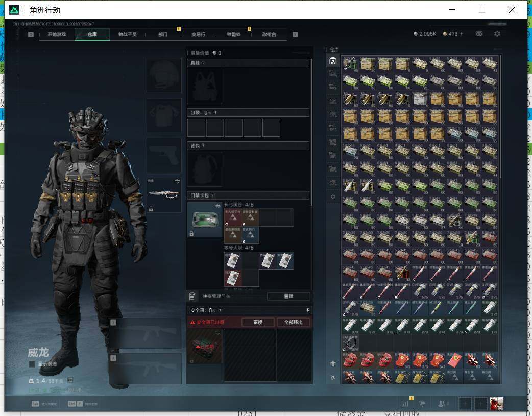Select the melee knife slot

pos(164,195)
